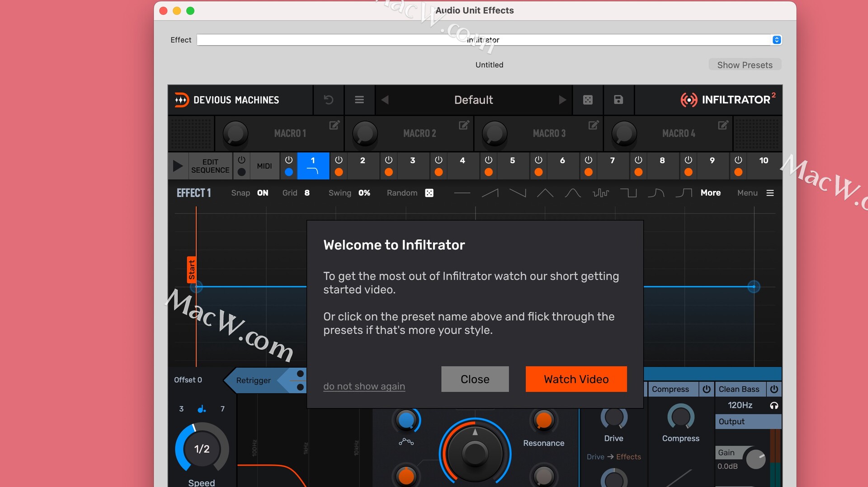The width and height of the screenshot is (868, 487).
Task: Select the ramp up curve shape
Action: pos(490,193)
